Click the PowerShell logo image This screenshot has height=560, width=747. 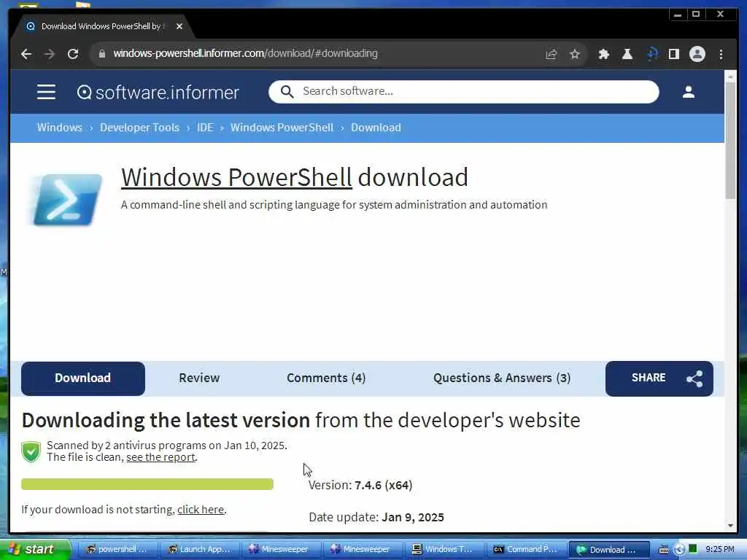click(66, 200)
